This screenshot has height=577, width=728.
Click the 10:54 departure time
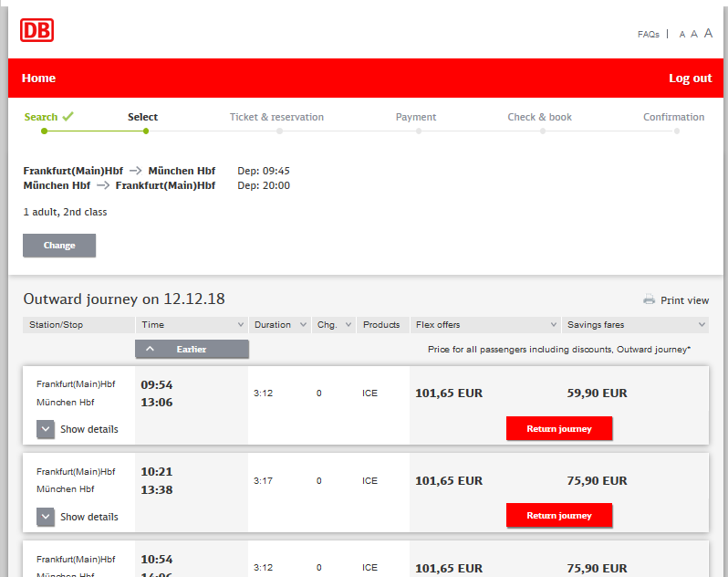157,559
